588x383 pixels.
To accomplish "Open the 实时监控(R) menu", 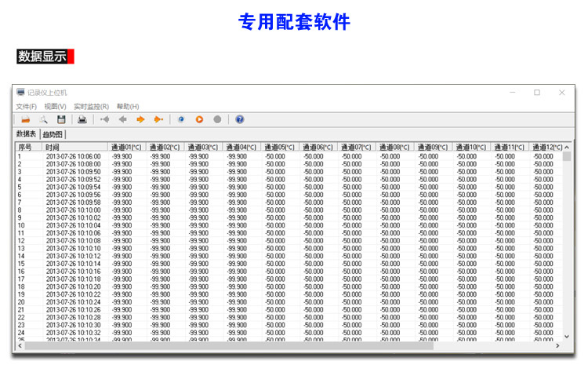I will click(x=91, y=106).
